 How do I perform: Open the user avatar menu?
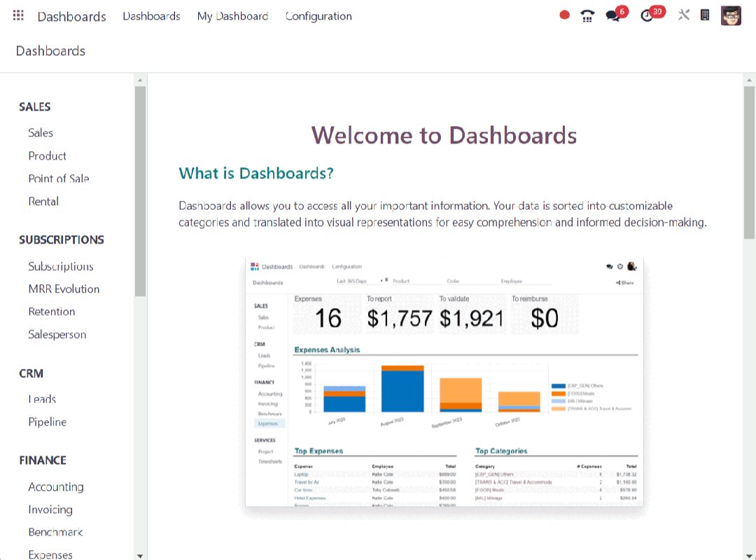[x=731, y=15]
